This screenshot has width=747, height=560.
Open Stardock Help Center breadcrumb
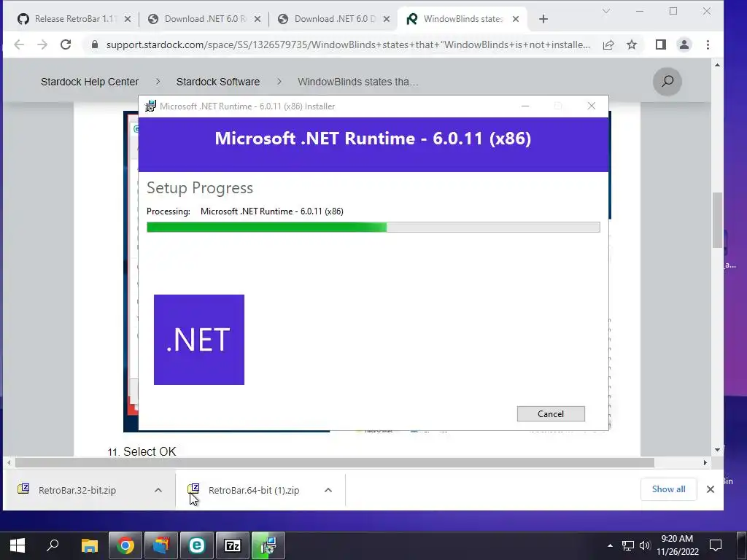(x=90, y=82)
